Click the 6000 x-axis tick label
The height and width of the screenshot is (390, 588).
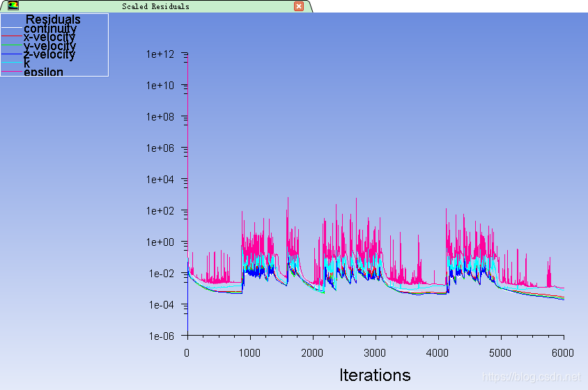(x=563, y=353)
